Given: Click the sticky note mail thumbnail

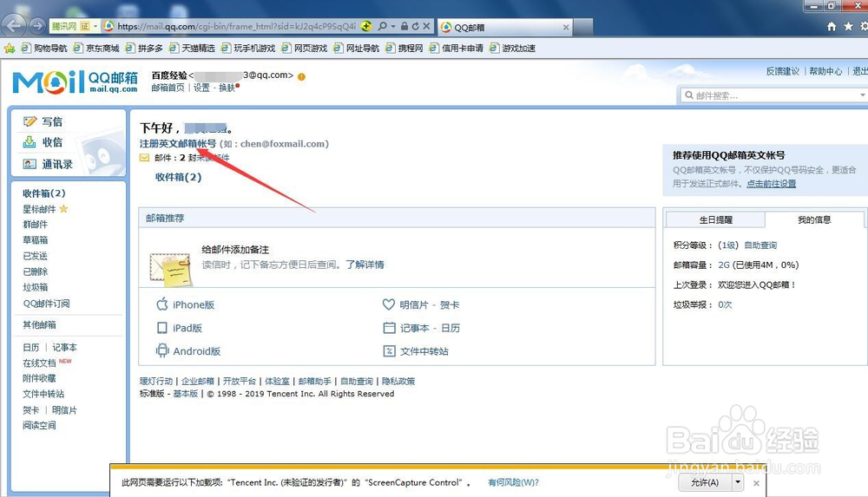Looking at the screenshot, I should coord(170,269).
